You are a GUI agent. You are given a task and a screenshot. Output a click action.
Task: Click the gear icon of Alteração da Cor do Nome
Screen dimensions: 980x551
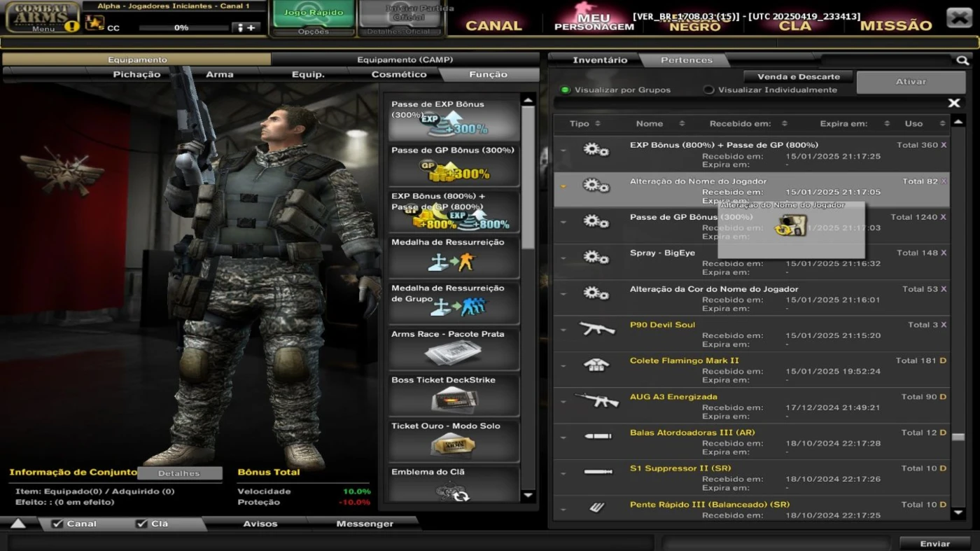click(596, 293)
